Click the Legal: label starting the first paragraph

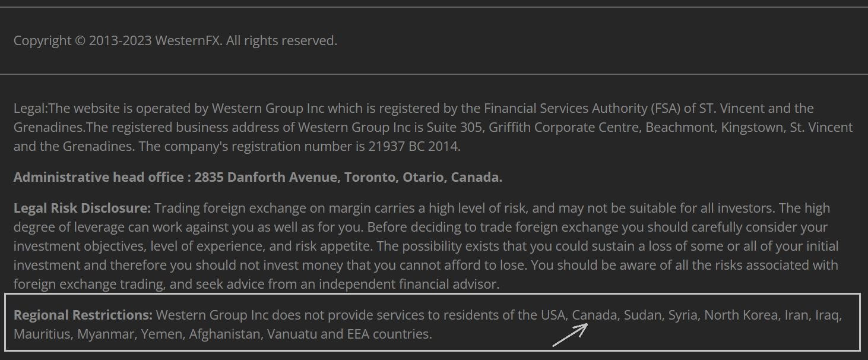(x=30, y=108)
